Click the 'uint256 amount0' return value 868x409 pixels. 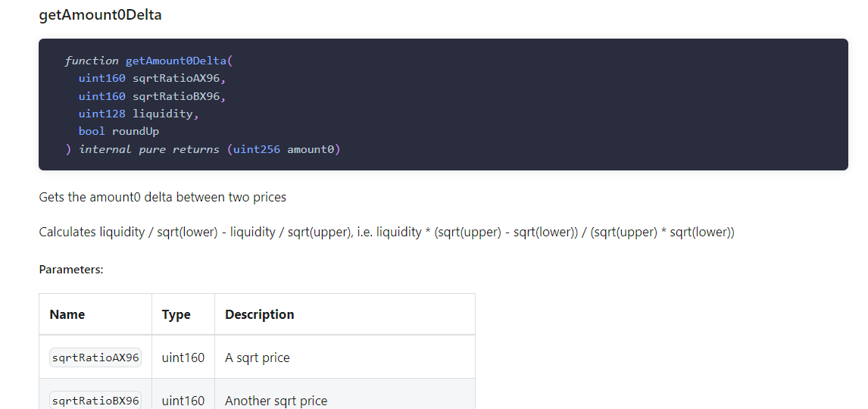coord(283,149)
